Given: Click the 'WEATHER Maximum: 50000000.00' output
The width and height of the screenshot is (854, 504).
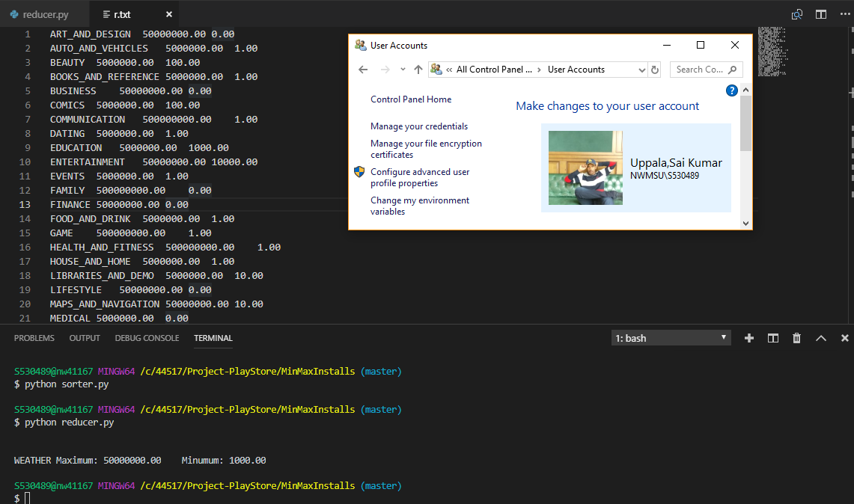Looking at the screenshot, I should click(x=88, y=461).
